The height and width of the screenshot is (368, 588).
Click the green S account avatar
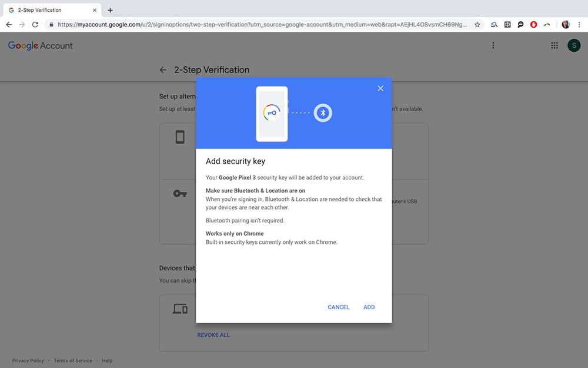[574, 45]
